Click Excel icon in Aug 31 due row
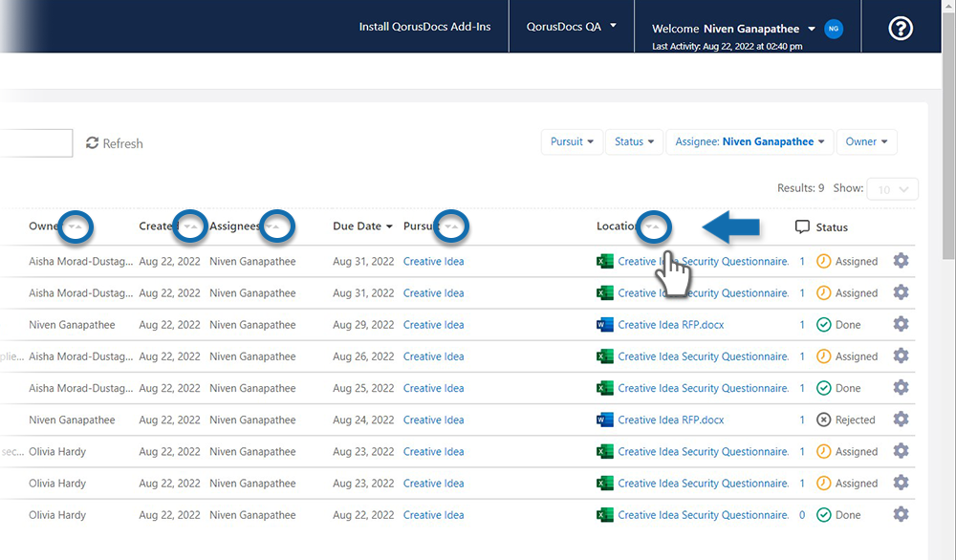The image size is (956, 560). tap(604, 261)
